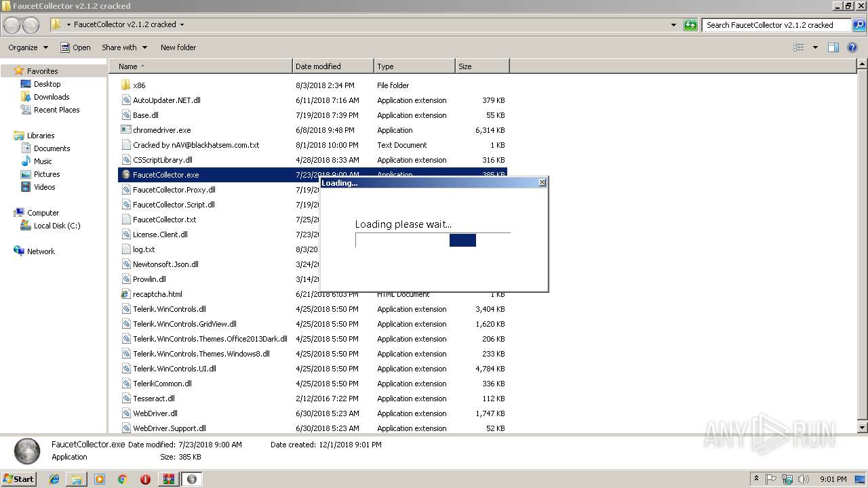The height and width of the screenshot is (488, 868).
Task: Open the Share with dropdown menu
Action: 125,47
